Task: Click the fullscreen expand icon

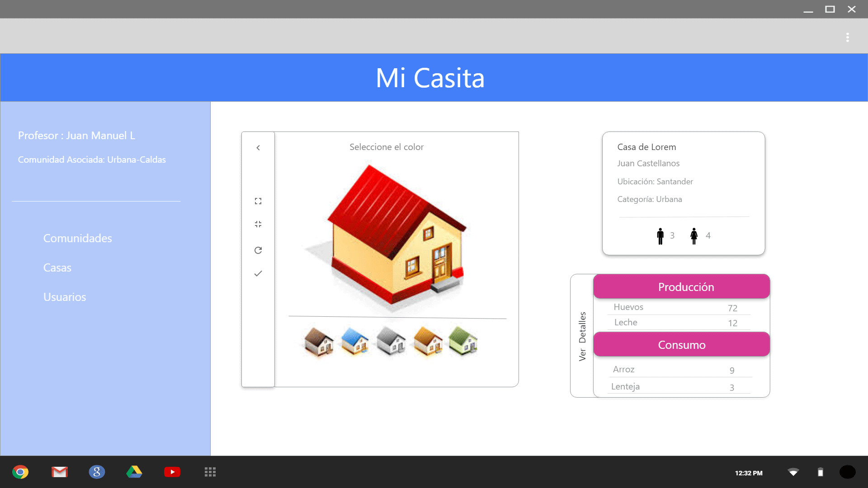Action: pyautogui.click(x=258, y=201)
